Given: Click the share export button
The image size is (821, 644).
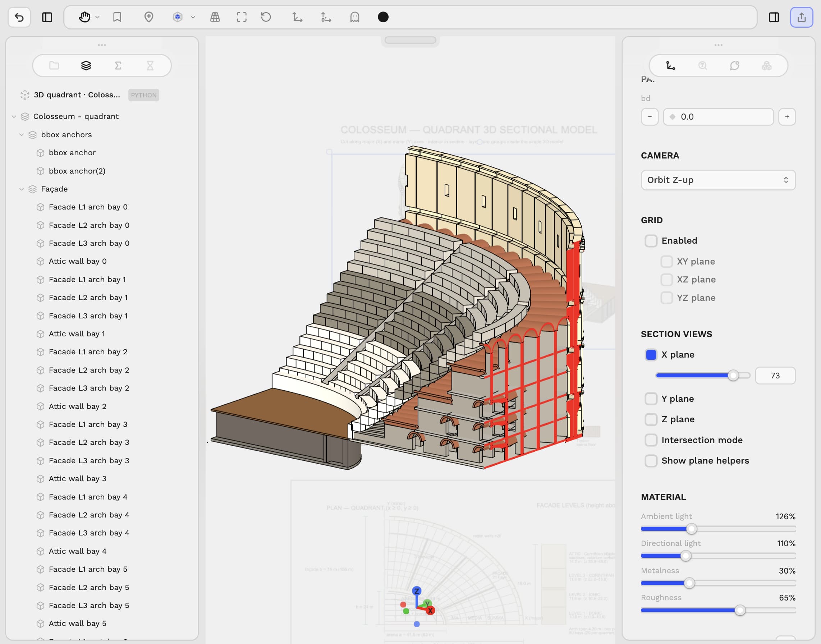Looking at the screenshot, I should pyautogui.click(x=802, y=17).
